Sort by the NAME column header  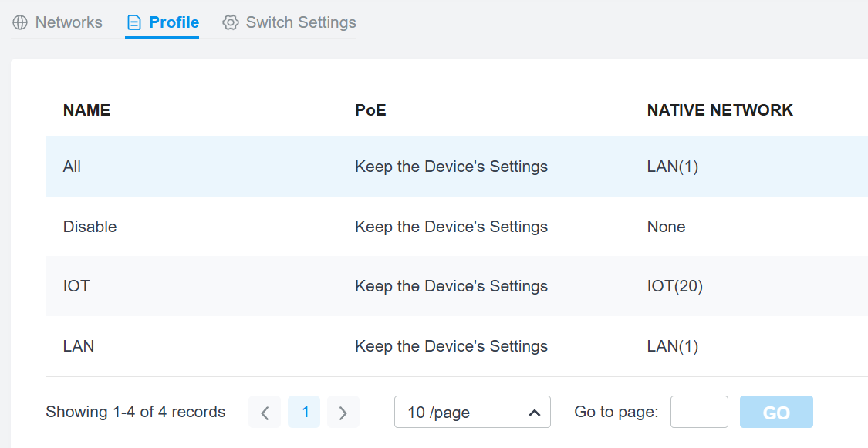86,110
